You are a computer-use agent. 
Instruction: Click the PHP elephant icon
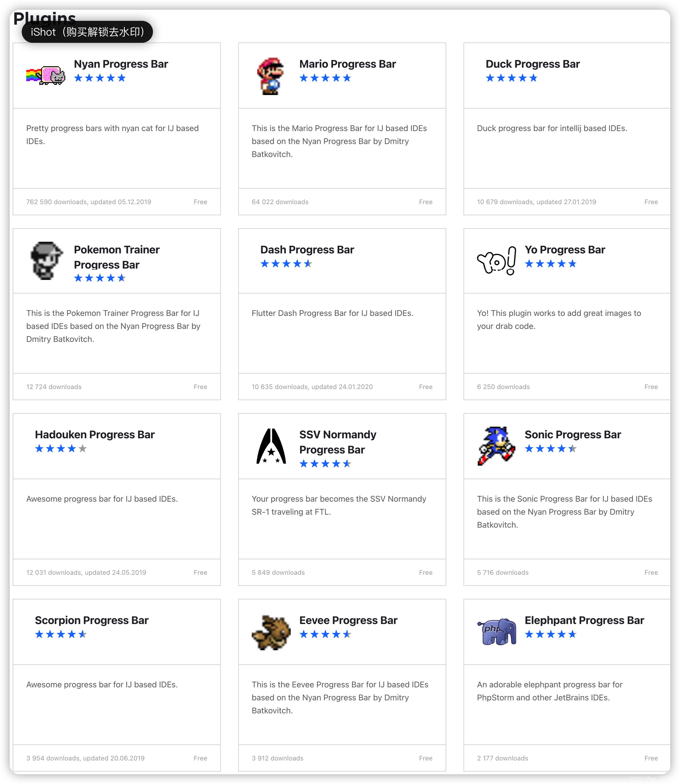tap(496, 632)
